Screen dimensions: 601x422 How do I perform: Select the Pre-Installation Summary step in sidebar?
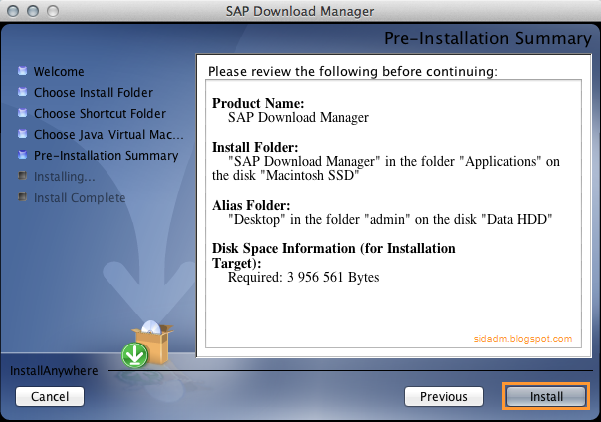point(106,156)
